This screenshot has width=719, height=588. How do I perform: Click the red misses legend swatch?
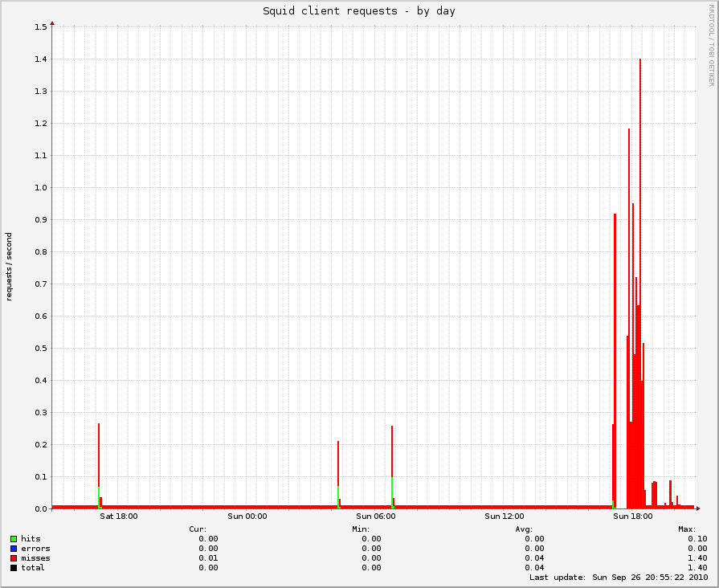pos(14,558)
